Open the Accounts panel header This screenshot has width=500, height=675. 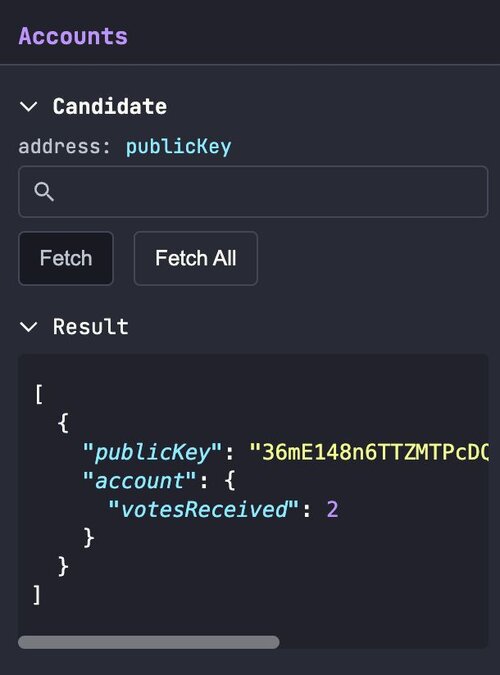(x=73, y=36)
